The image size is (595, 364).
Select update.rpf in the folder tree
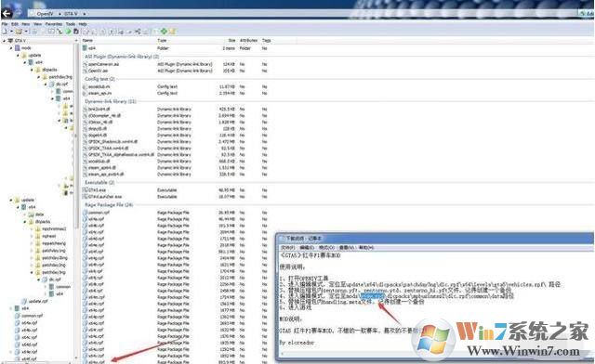click(x=38, y=301)
